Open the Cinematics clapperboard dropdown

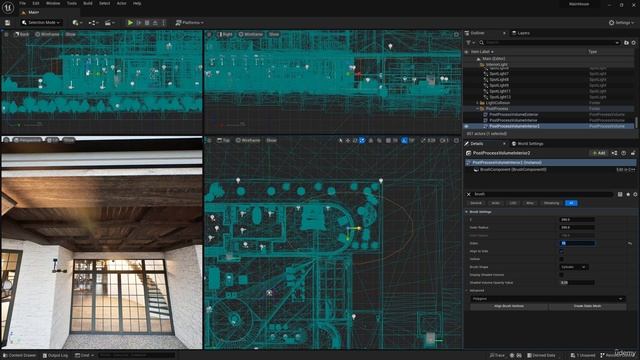click(109, 23)
